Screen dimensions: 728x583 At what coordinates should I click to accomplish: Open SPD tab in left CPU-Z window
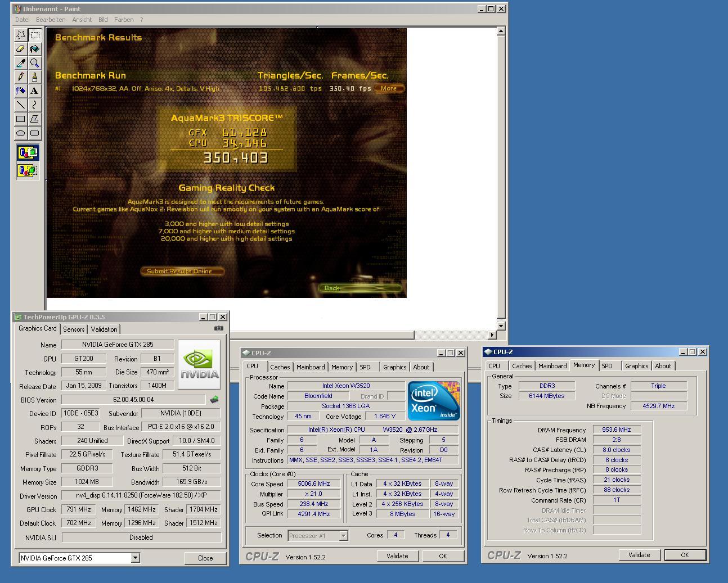point(365,367)
